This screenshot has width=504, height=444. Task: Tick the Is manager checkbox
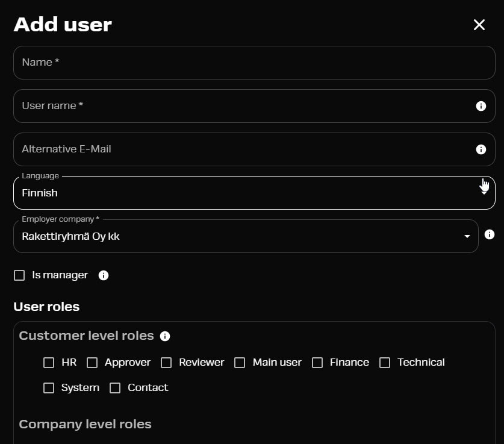pos(19,275)
